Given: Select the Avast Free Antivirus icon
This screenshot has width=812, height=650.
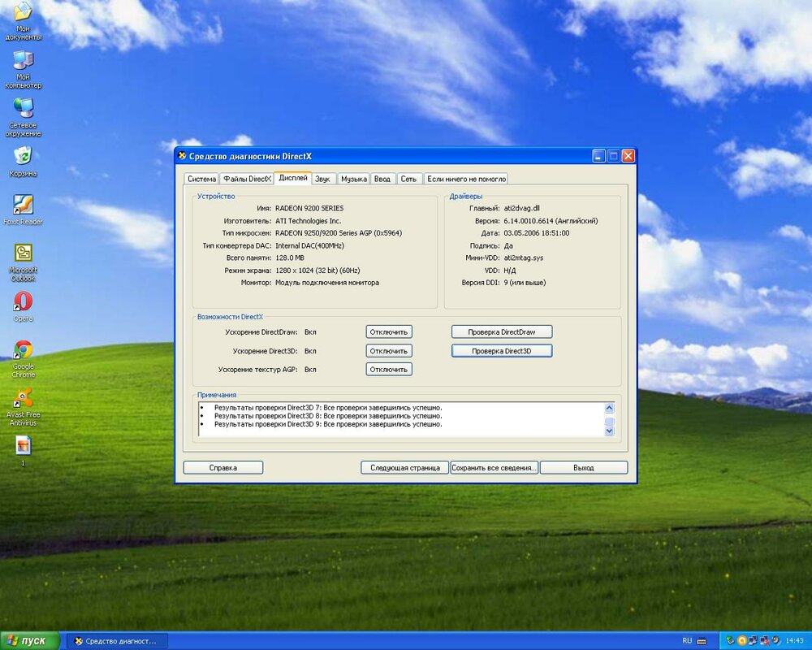Looking at the screenshot, I should (x=23, y=407).
